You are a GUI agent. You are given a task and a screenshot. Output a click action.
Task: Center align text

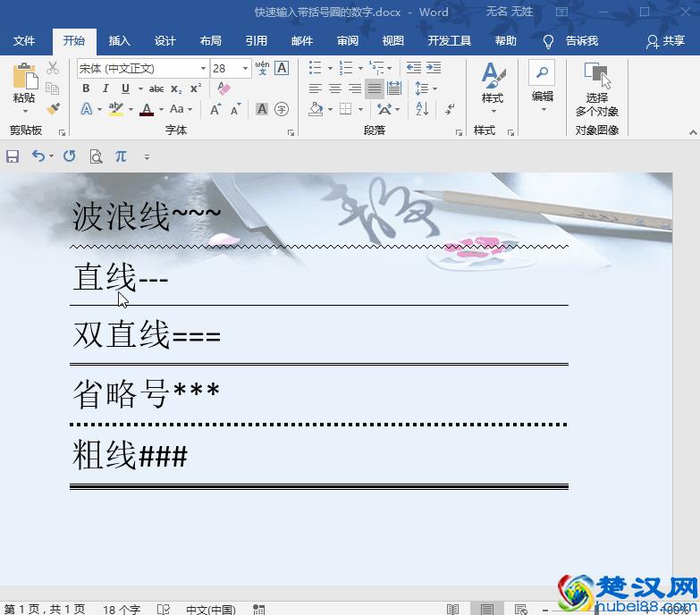click(335, 88)
